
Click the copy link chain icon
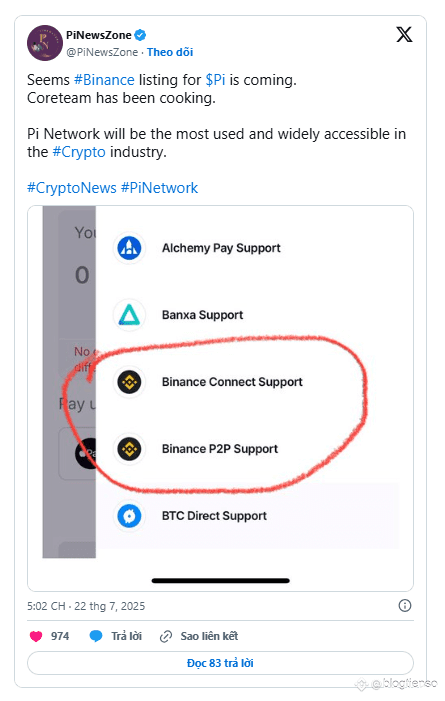(x=166, y=636)
